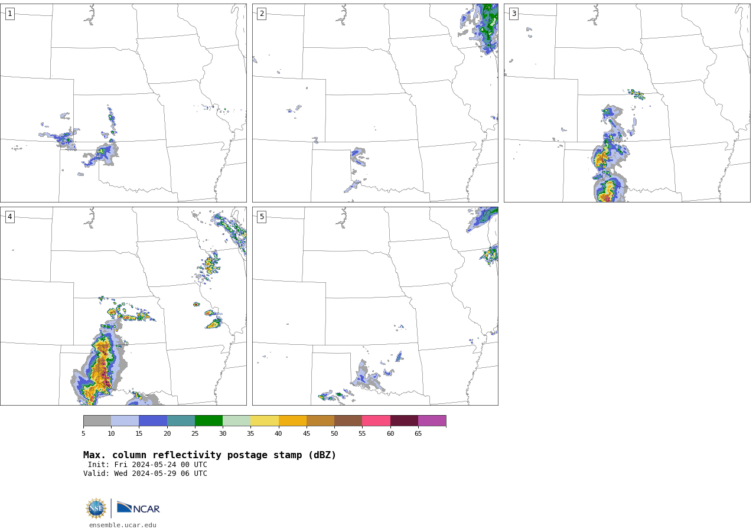Click the maroon 60-65 dBZ swatch
The height and width of the screenshot is (532, 756).
coord(404,421)
